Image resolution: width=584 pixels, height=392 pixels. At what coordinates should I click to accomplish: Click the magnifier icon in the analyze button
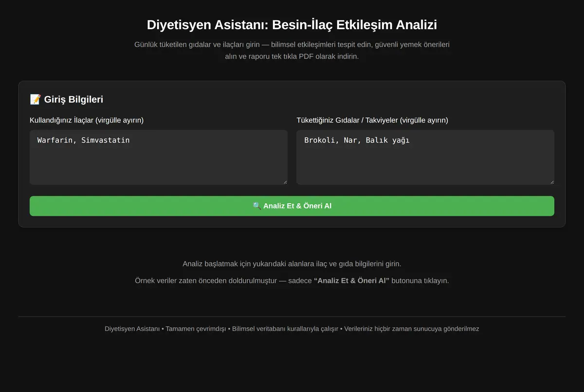point(257,206)
